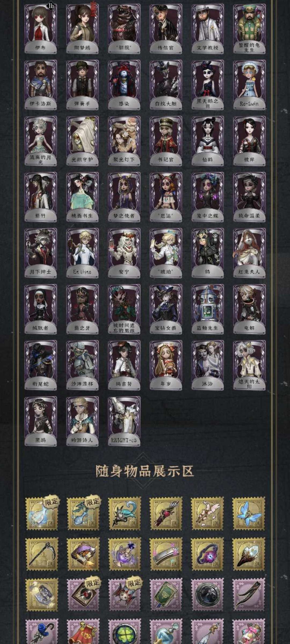This screenshot has height=644, width=290.
Task: Open the KNIGHT-c3 costume card
Action: click(x=124, y=421)
